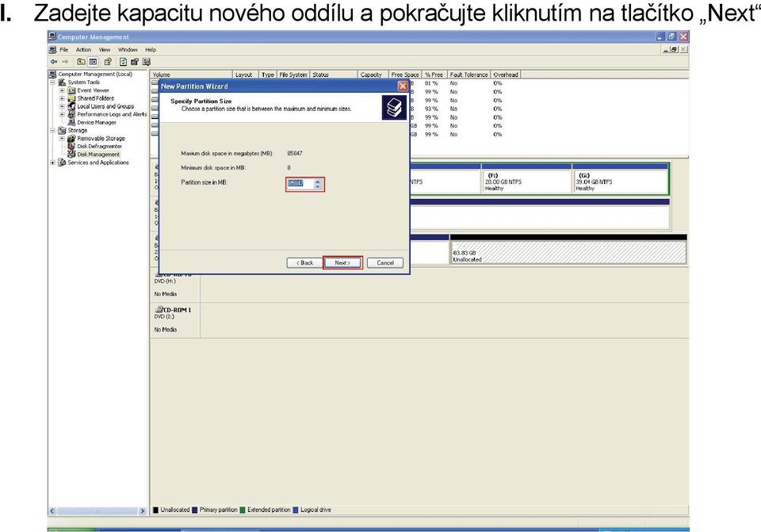Screen dimensions: 761x532
Task: Click the tree pane horizontal scrollbar left arrow
Action: click(52, 511)
